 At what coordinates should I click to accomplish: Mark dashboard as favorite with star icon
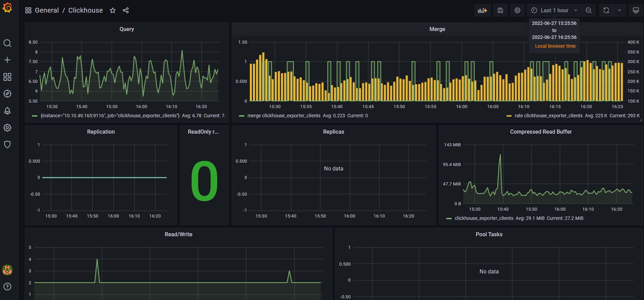pyautogui.click(x=113, y=11)
